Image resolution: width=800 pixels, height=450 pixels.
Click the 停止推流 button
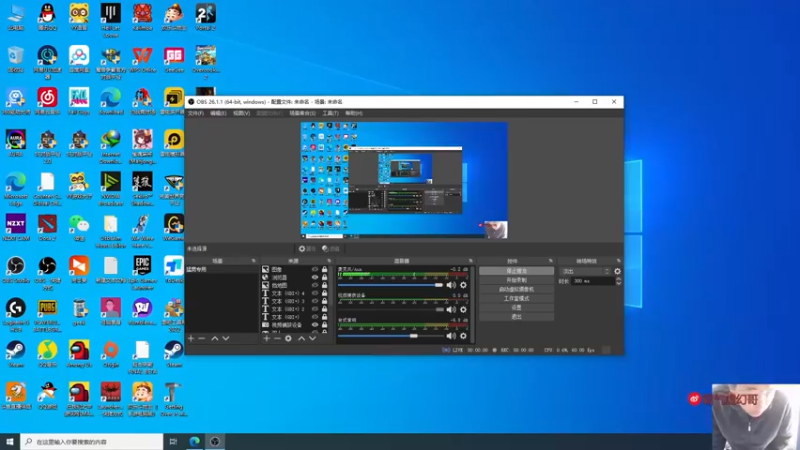[x=516, y=271]
